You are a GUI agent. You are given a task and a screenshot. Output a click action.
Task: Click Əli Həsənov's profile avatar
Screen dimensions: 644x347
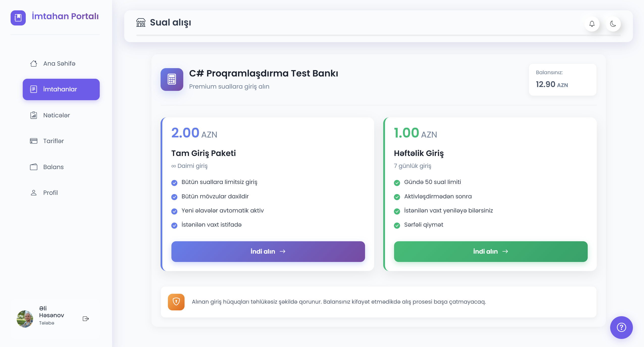(x=25, y=319)
